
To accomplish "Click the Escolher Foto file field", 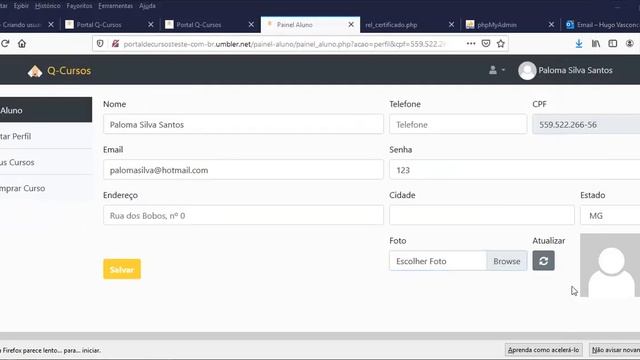I will pos(438,261).
